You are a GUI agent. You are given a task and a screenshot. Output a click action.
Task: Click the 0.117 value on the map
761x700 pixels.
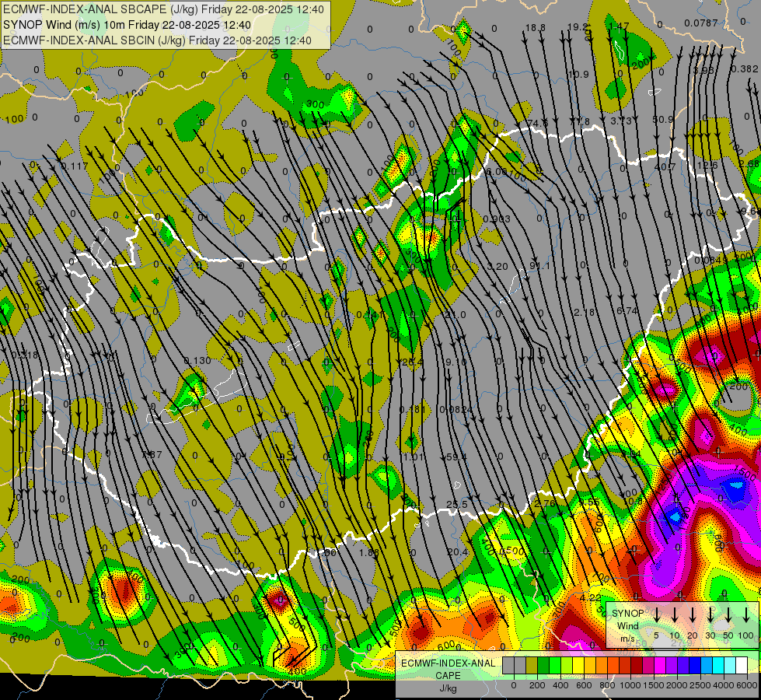[75, 166]
